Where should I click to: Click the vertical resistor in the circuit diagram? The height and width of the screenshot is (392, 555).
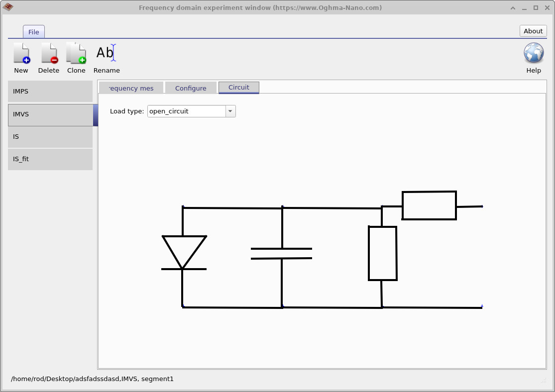coord(382,253)
